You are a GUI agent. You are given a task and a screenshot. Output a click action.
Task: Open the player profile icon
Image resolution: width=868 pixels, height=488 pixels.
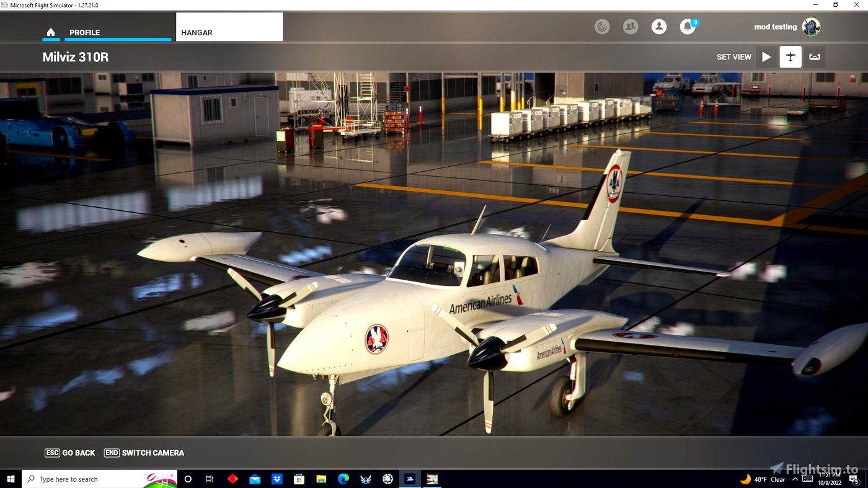(659, 27)
